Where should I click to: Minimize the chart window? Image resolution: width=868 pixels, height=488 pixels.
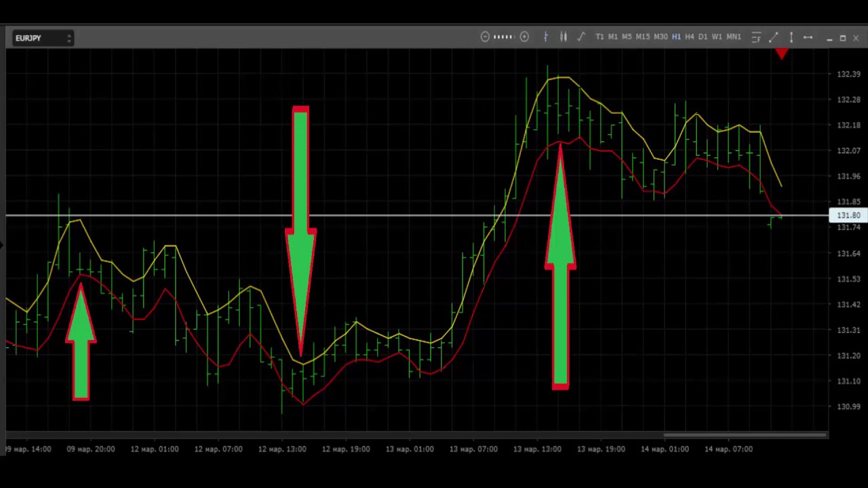829,39
